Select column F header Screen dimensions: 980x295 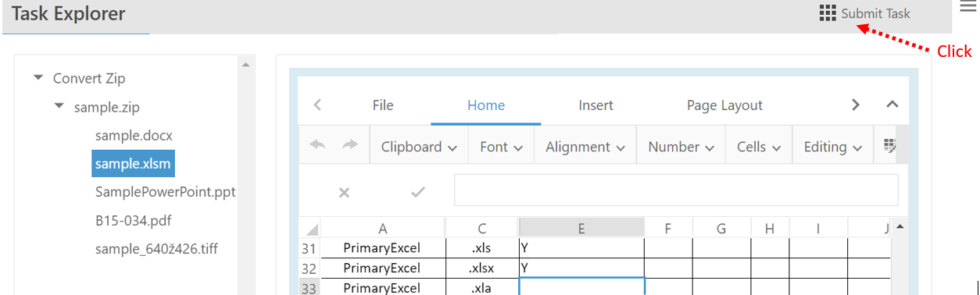coord(668,228)
